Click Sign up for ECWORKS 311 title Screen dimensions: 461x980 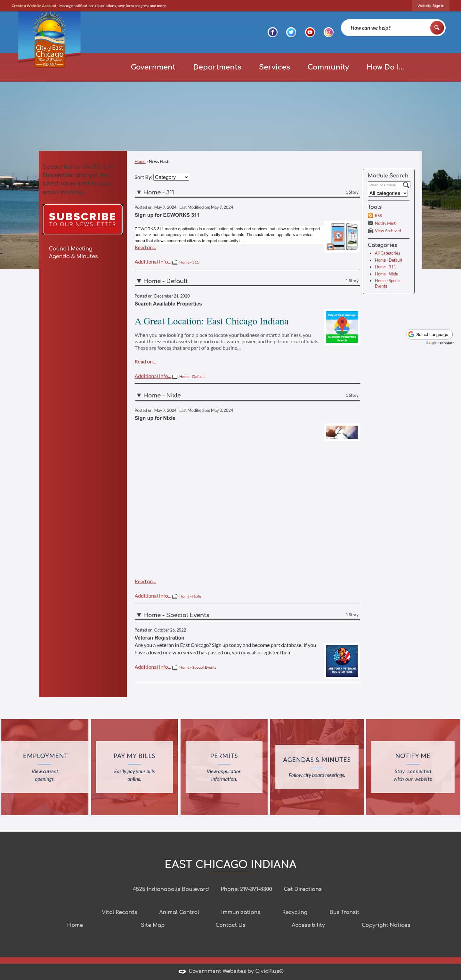tap(167, 215)
